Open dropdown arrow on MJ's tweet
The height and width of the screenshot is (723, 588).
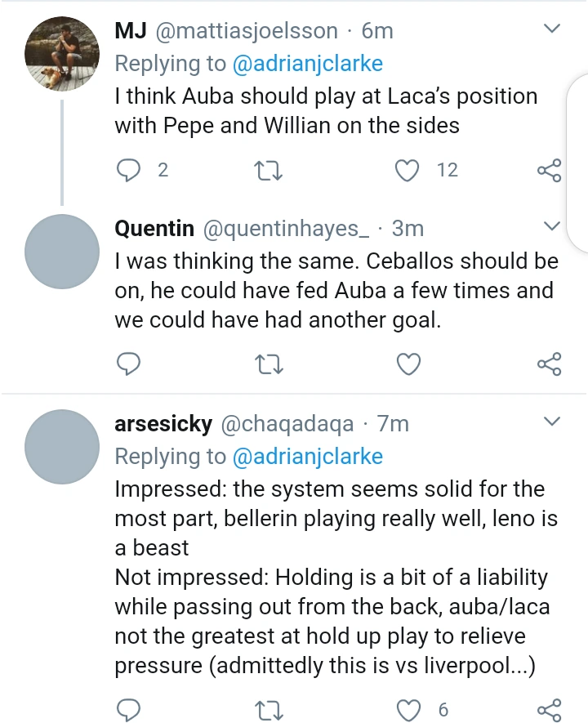(x=552, y=29)
